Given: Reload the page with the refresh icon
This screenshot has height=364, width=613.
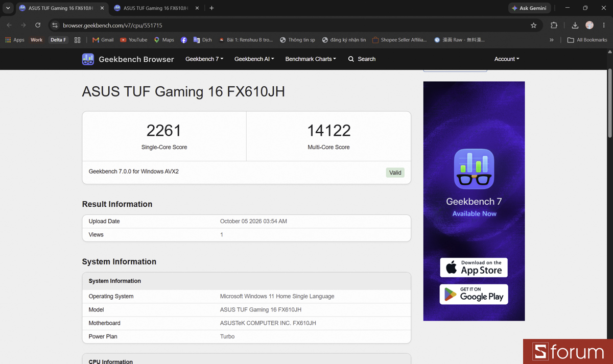Looking at the screenshot, I should point(38,25).
